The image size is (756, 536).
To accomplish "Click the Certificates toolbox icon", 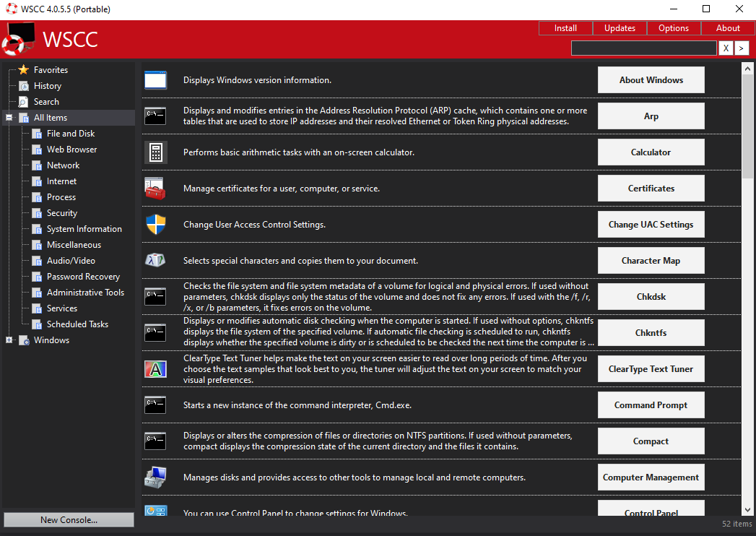I will (x=155, y=188).
